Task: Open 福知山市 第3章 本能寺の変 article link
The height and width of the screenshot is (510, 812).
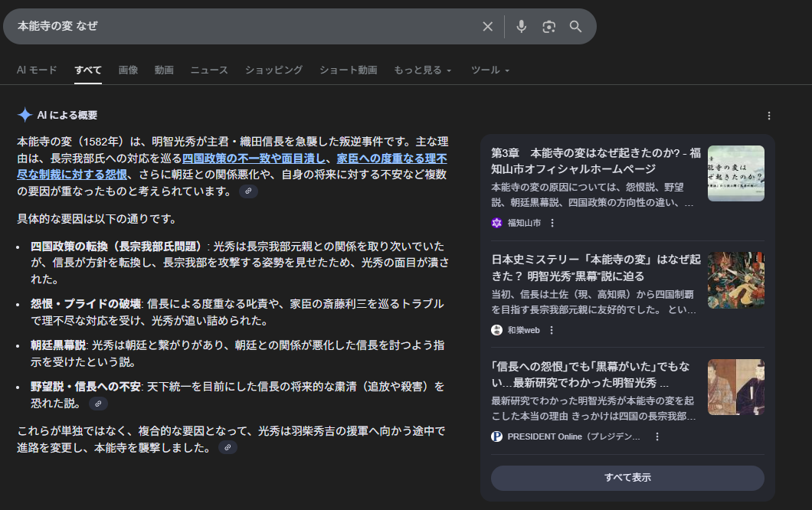Action: [595, 161]
